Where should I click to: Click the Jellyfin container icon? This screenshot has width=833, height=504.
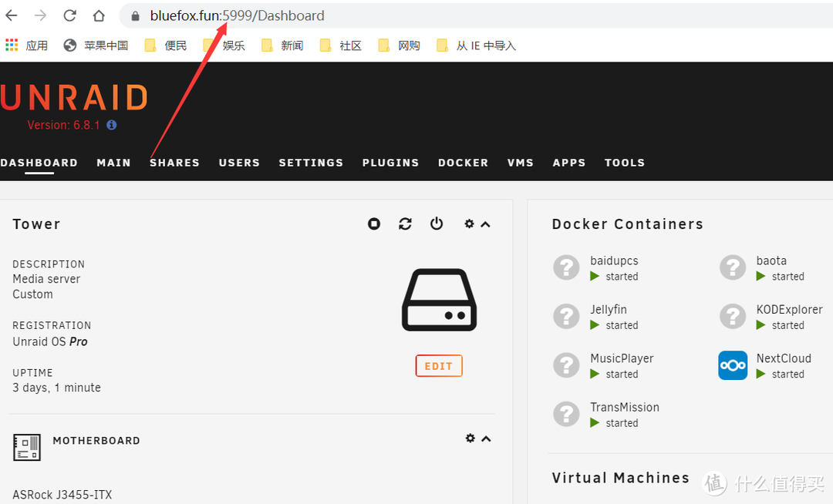566,316
